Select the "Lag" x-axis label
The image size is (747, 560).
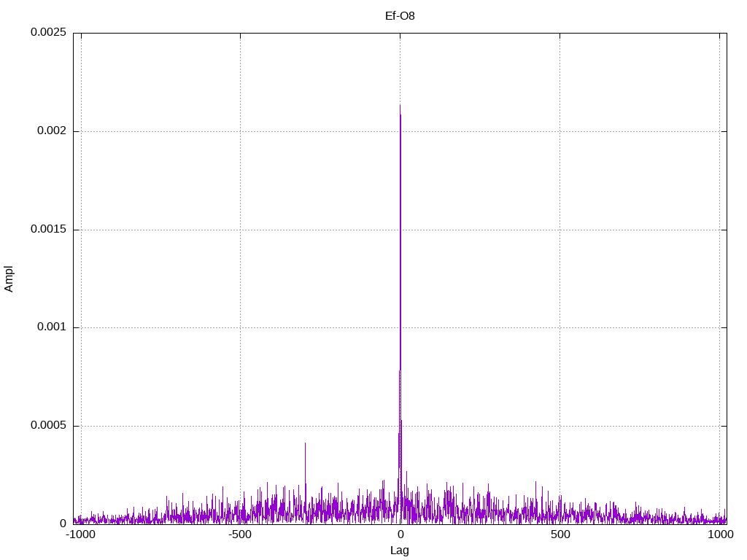coord(399,551)
